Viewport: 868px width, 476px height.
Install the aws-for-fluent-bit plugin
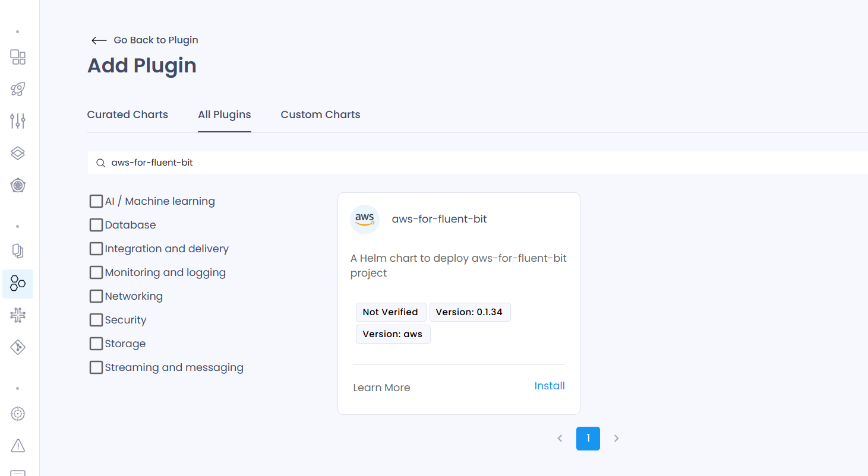pos(550,386)
